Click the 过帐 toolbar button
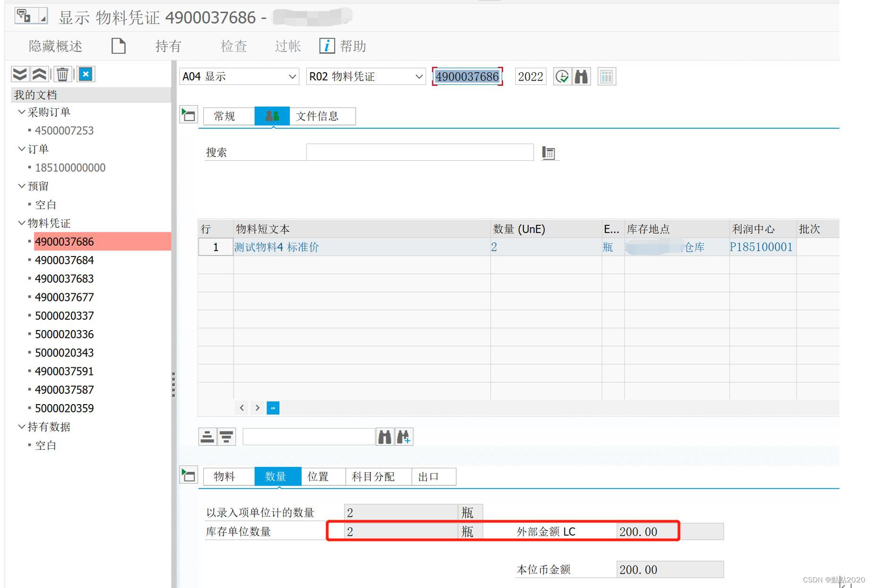This screenshot has height=588, width=872. click(x=288, y=46)
